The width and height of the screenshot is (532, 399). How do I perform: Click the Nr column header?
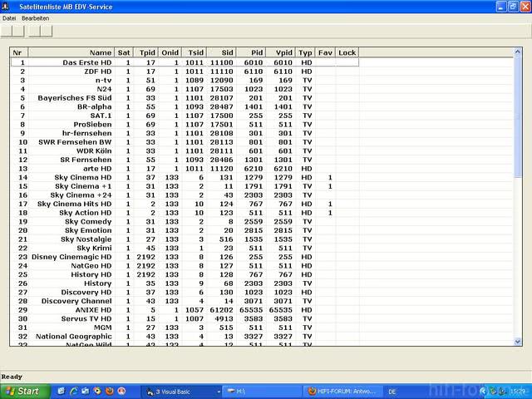pos(19,52)
